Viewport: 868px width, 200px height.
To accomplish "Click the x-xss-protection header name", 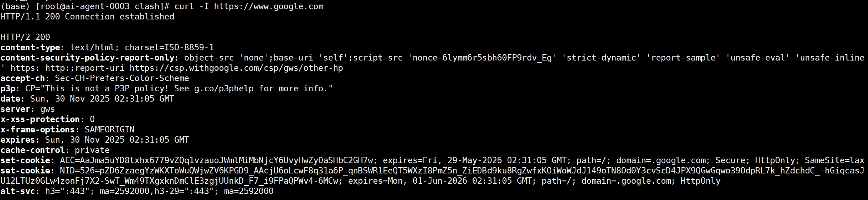I will pos(40,119).
